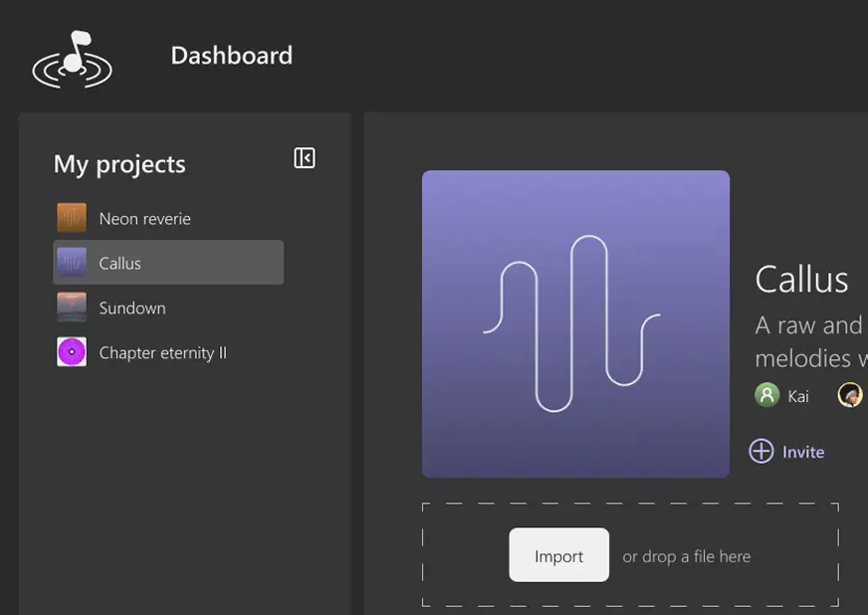Open the Neon reverie project name
Screen dimensions: 868x615
[x=145, y=218]
